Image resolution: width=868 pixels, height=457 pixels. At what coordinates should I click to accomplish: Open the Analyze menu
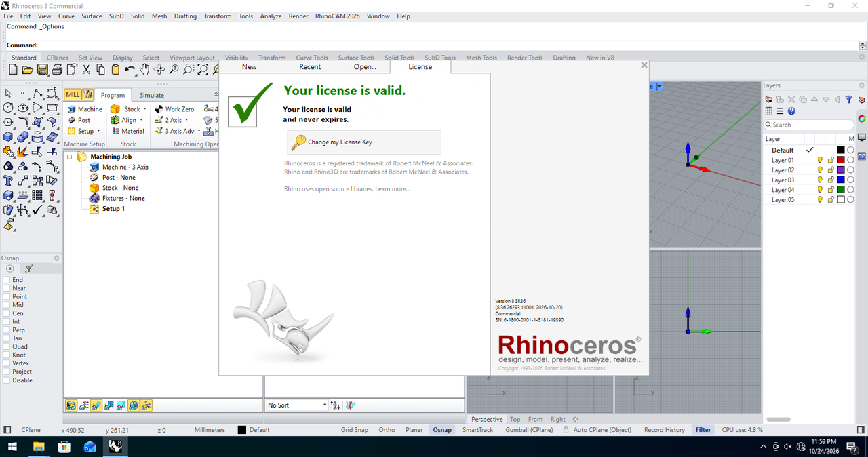(271, 16)
